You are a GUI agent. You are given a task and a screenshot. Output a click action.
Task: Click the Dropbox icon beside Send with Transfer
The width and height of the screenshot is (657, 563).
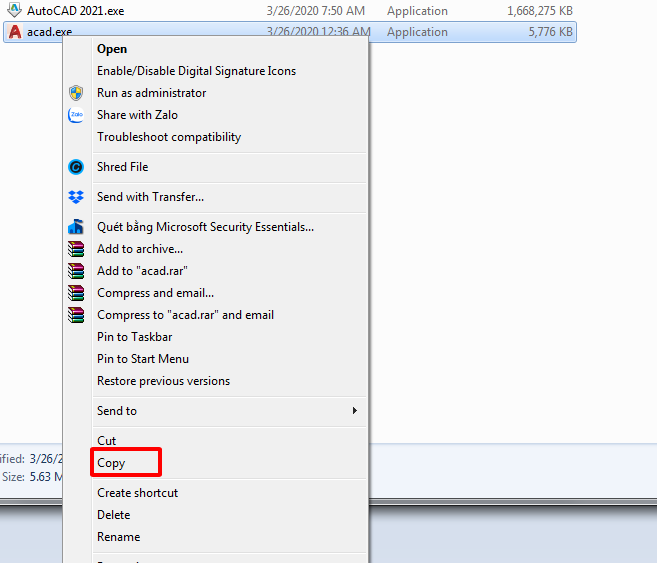click(76, 197)
